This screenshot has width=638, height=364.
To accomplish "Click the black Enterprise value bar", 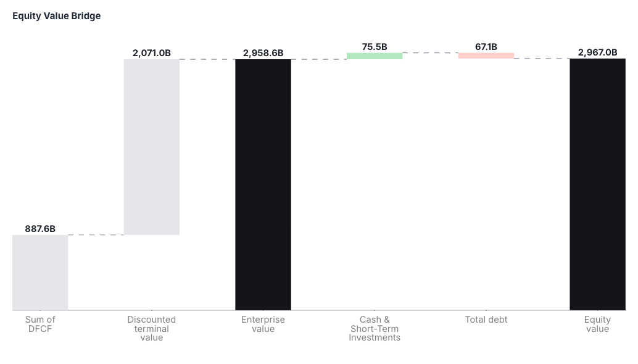I will [x=263, y=184].
